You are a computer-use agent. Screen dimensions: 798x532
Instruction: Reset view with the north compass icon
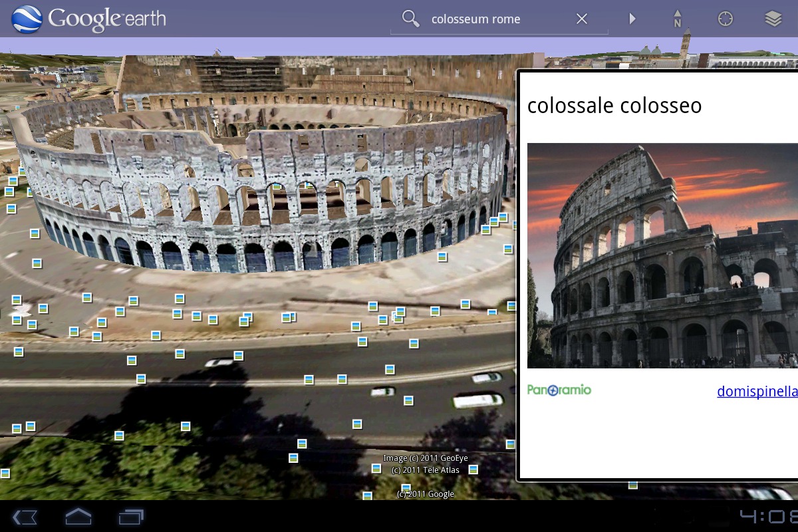(677, 19)
